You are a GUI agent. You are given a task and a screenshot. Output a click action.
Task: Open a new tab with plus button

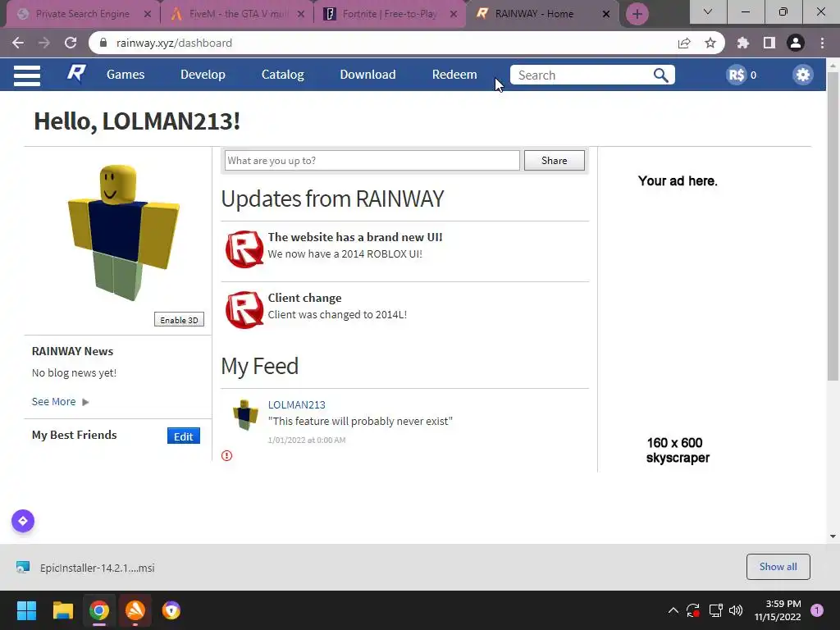pyautogui.click(x=637, y=14)
